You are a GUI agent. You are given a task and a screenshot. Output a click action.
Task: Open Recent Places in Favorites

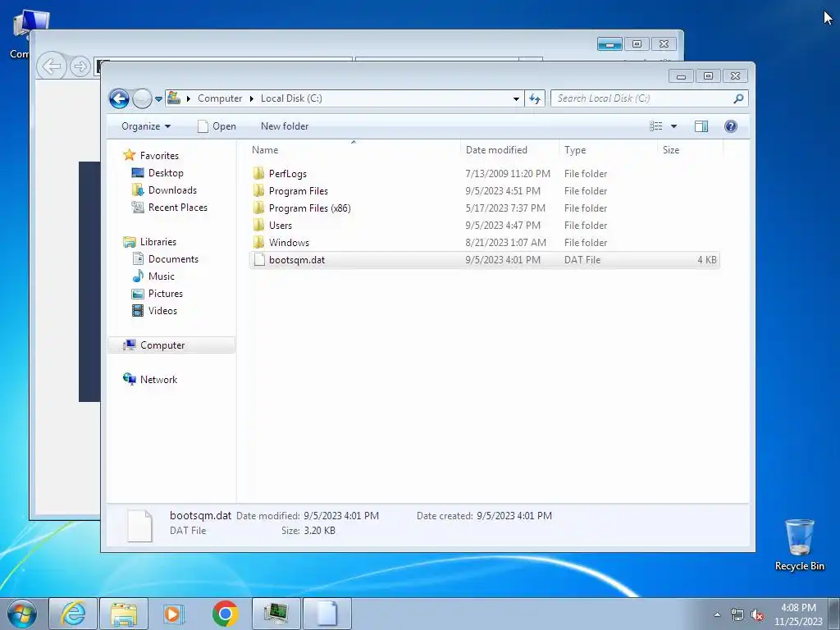click(x=177, y=208)
